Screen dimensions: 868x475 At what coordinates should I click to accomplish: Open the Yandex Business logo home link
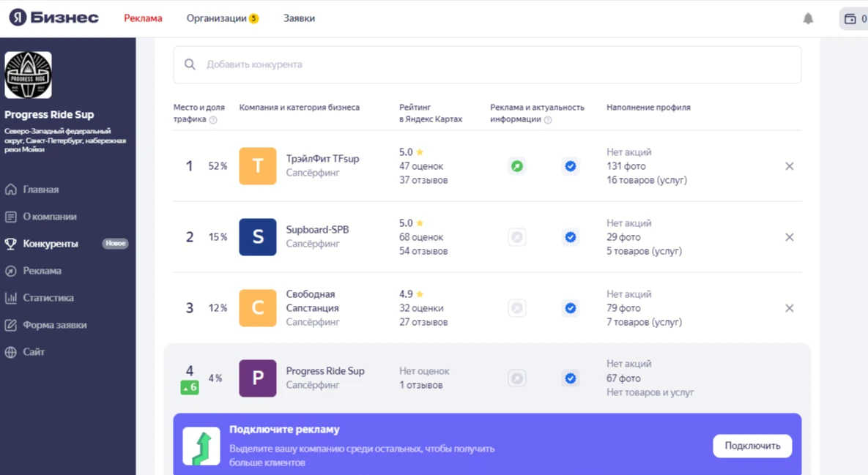click(53, 18)
